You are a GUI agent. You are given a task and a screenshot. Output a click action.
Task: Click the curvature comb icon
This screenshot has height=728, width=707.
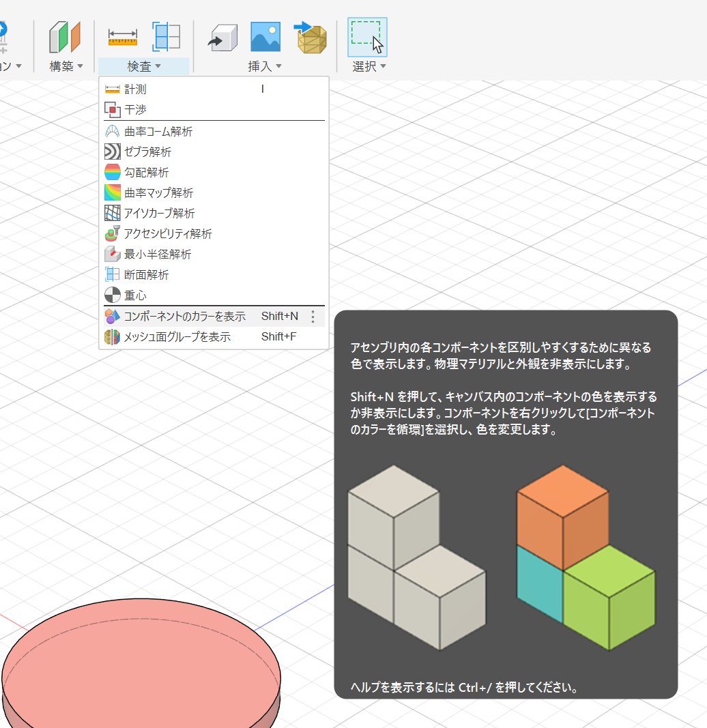(113, 132)
